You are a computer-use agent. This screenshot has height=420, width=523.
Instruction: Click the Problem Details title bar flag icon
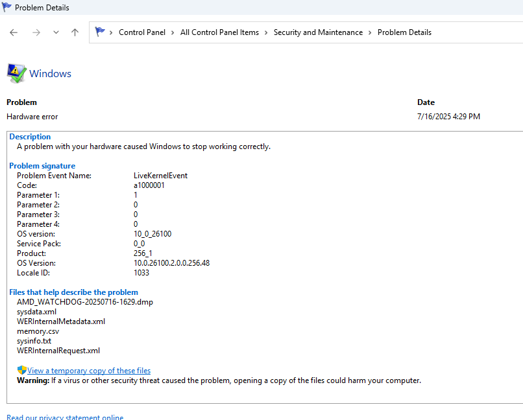[x=6, y=8]
